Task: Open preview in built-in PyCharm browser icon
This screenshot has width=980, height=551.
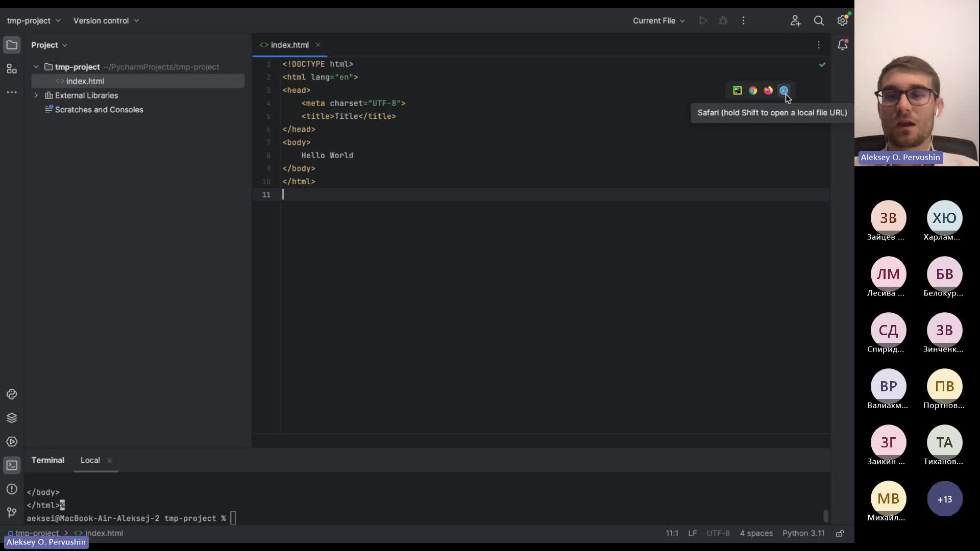Action: tap(738, 90)
